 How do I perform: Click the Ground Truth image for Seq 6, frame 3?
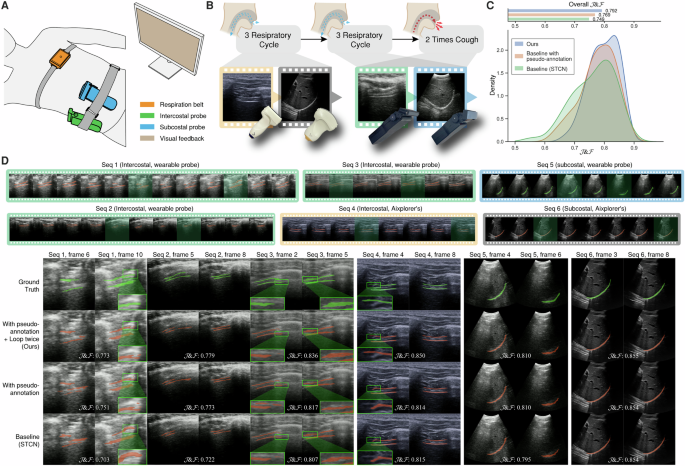[597, 284]
